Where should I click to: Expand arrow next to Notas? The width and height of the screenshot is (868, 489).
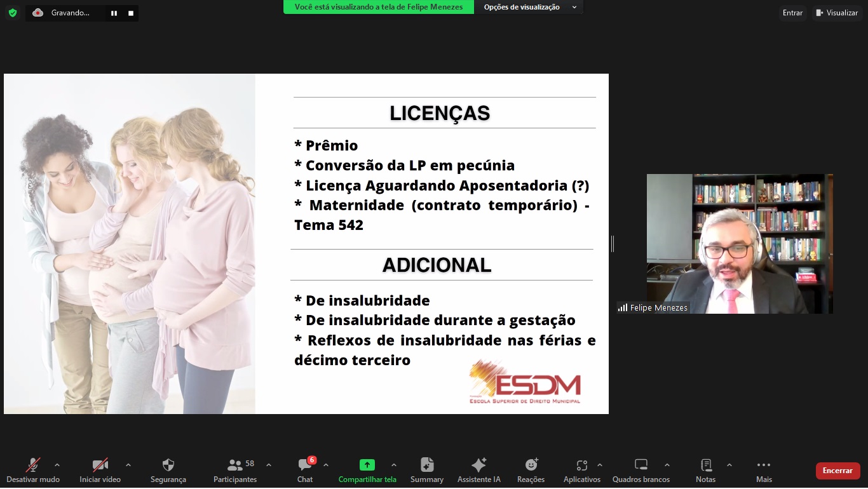(729, 465)
